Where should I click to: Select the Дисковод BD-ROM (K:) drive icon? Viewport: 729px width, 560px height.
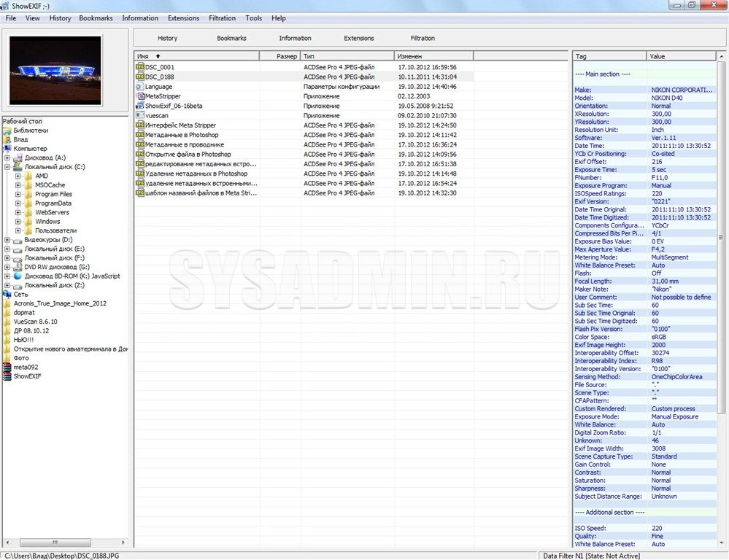point(18,276)
